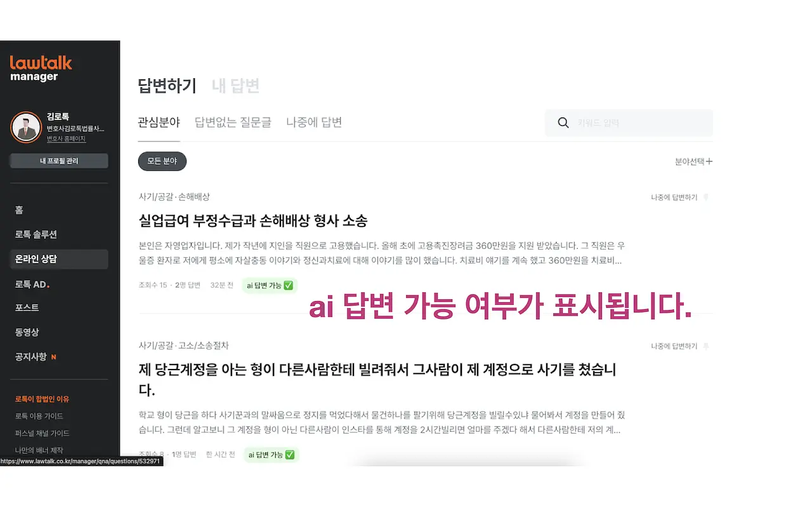Switch to the 내 답변 tab

[235, 86]
